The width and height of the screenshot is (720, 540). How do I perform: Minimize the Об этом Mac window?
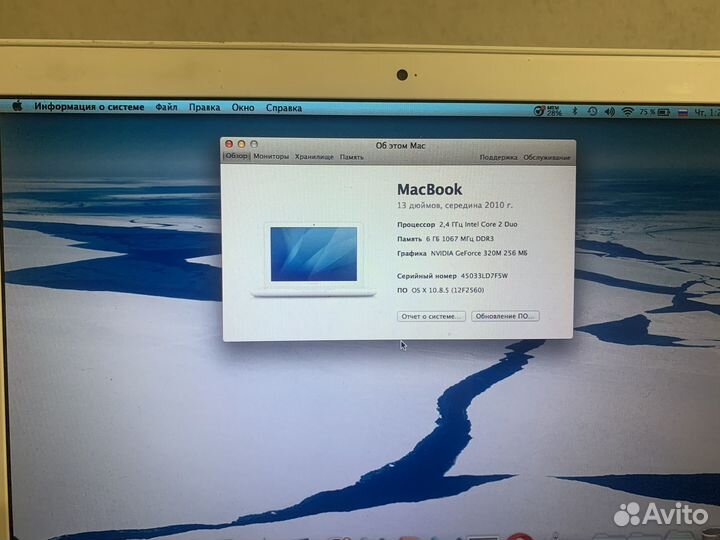pyautogui.click(x=242, y=144)
